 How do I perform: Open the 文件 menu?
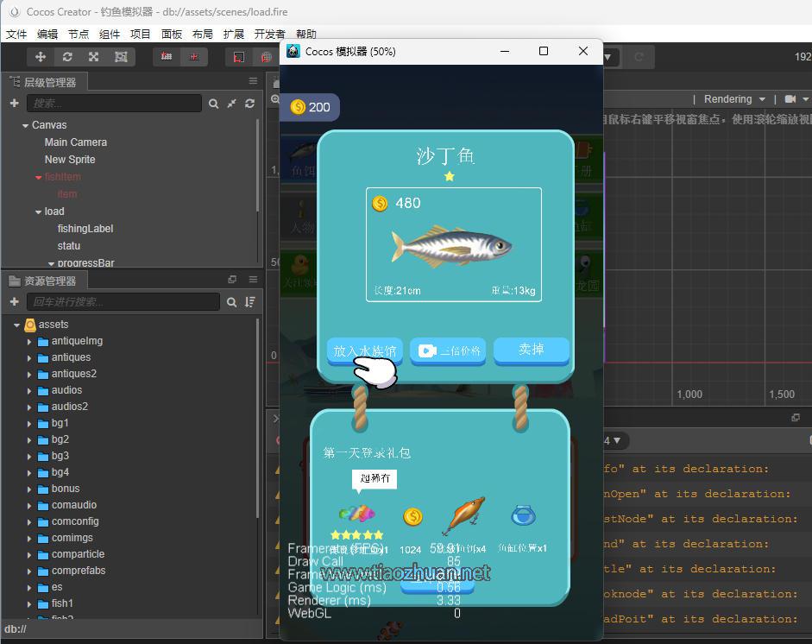click(x=16, y=35)
